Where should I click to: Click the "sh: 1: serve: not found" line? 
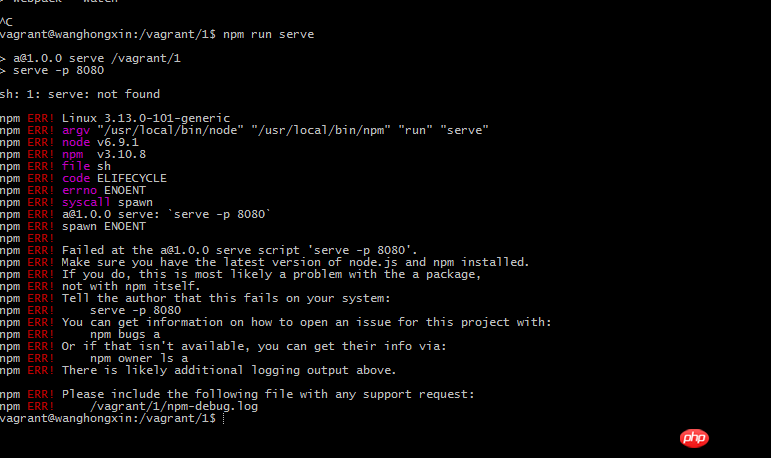click(80, 94)
